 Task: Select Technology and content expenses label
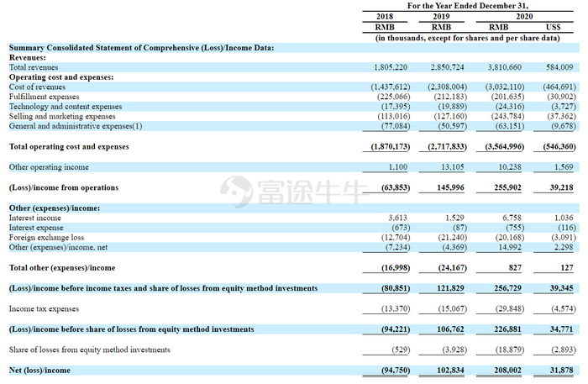pos(66,107)
